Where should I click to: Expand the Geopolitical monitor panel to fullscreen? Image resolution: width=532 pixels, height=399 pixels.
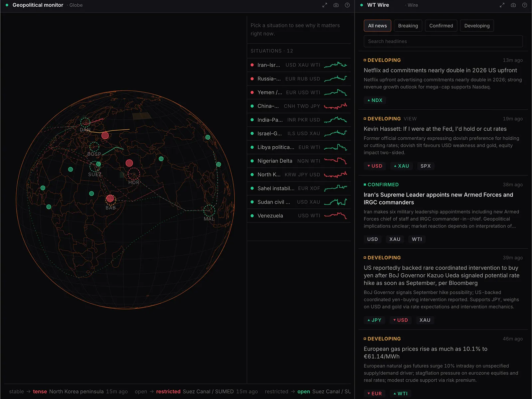[x=325, y=5]
